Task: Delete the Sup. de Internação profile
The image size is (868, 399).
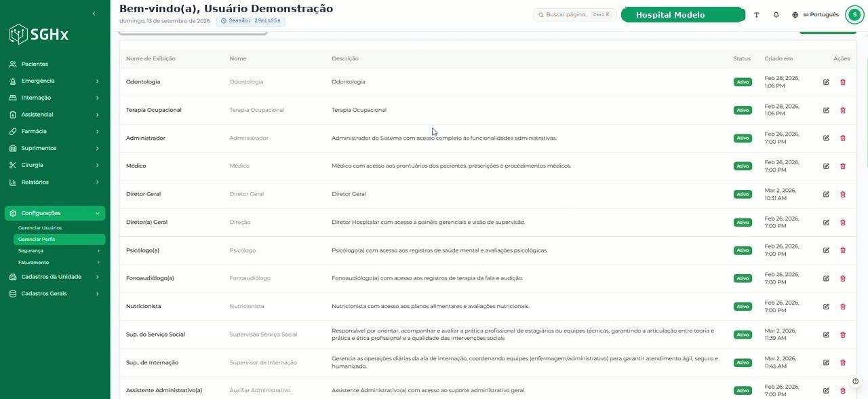Action: click(x=843, y=362)
